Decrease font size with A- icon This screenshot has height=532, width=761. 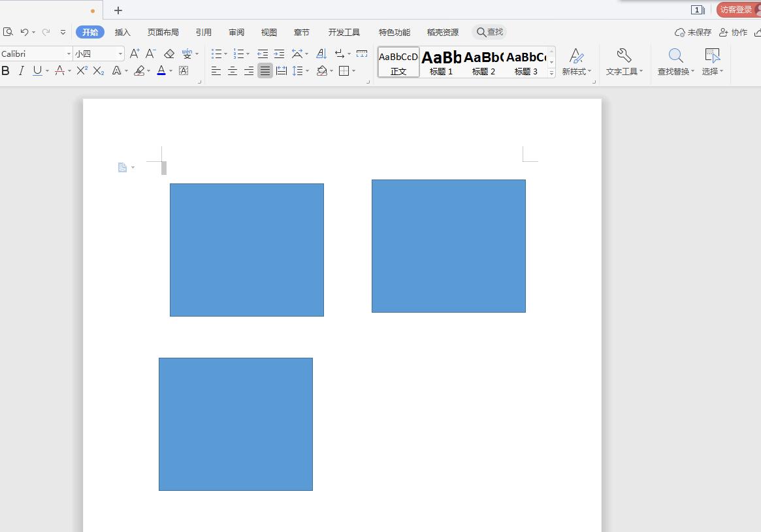(x=151, y=54)
